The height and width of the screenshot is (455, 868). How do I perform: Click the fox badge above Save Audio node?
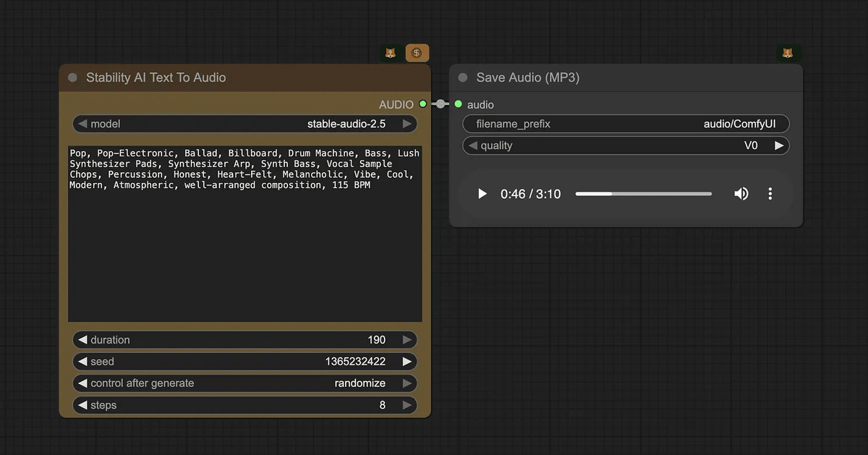pyautogui.click(x=788, y=53)
